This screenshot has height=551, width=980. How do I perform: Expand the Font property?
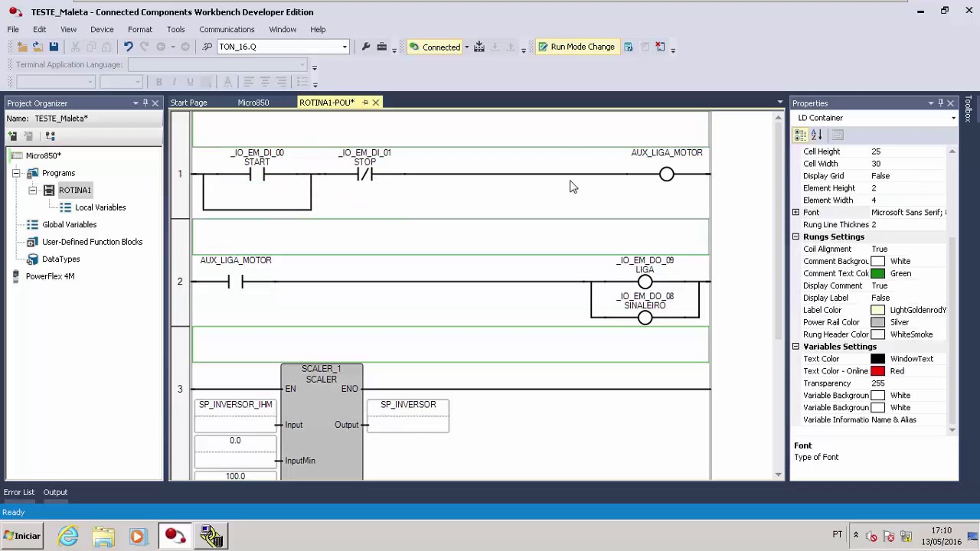point(795,212)
